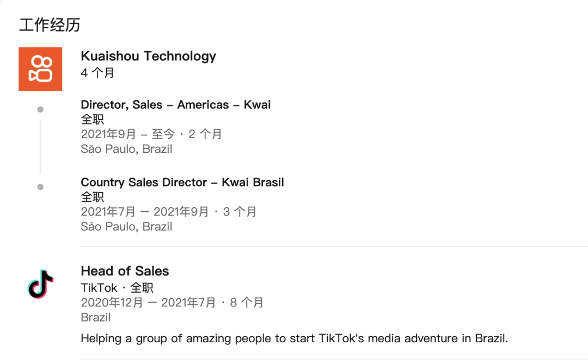
Task: Open the Kuaishou Technology company link
Action: tap(148, 56)
